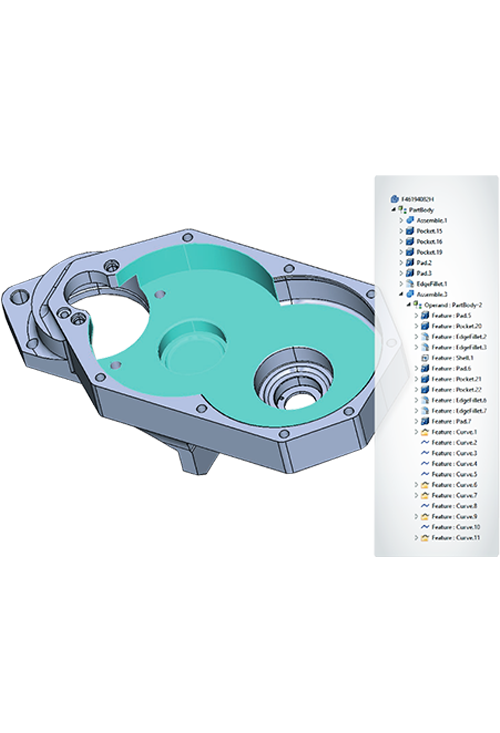This screenshot has width=500, height=733.
Task: Click the PartBody body icon
Action: [x=402, y=210]
